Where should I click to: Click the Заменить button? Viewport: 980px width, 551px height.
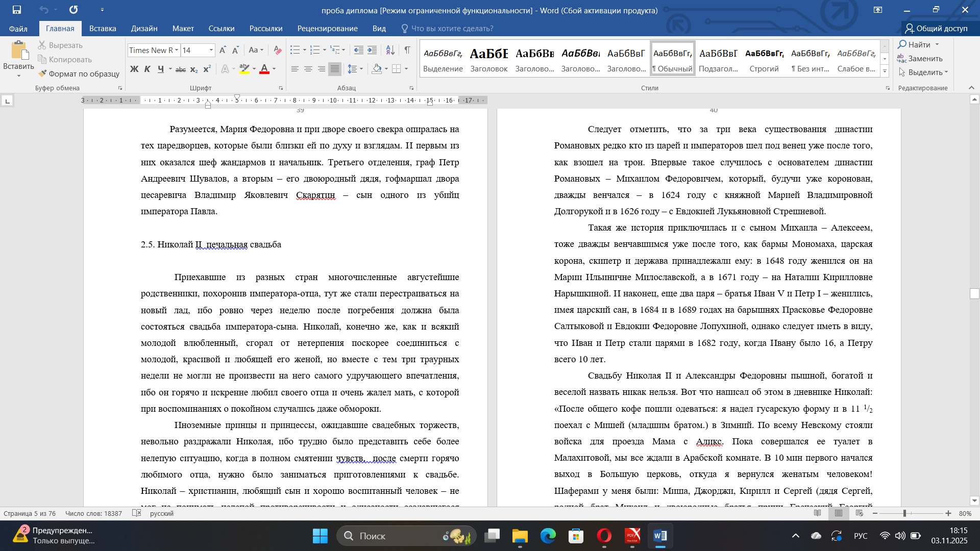coord(920,59)
